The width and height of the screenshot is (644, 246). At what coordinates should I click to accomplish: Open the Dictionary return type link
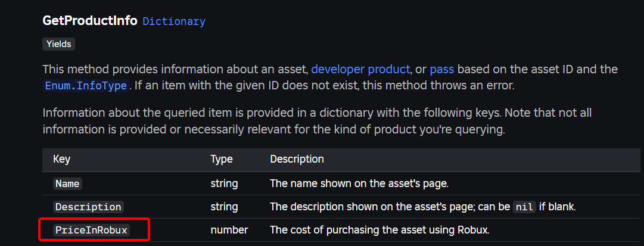[x=174, y=21]
